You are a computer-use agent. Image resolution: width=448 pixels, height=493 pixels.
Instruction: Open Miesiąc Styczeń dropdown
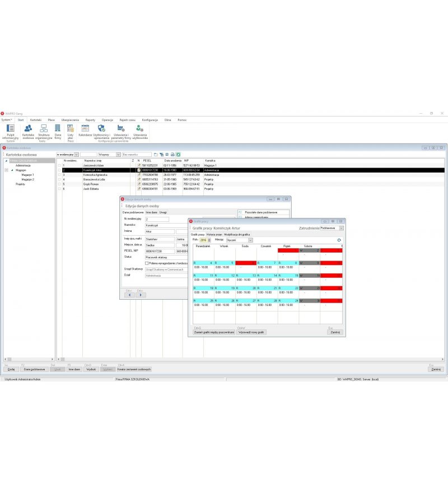250,240
